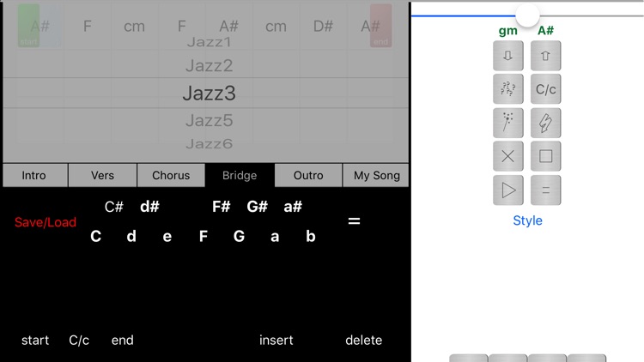The width and height of the screenshot is (644, 362).
Task: Click the magic wand icon button
Action: coord(507,123)
